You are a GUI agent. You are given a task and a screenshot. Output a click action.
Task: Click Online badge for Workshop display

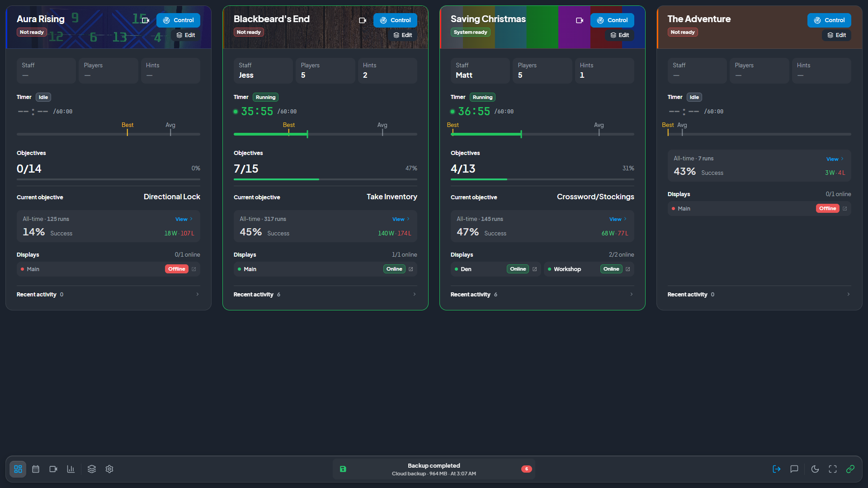point(611,269)
